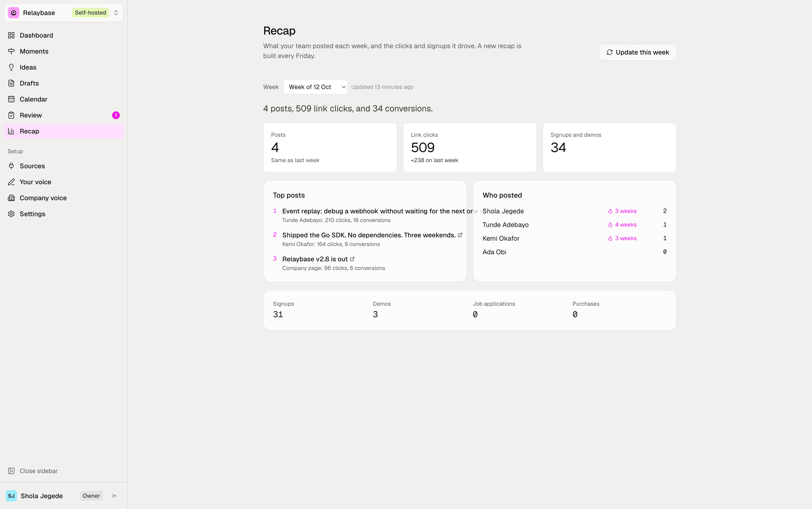Click the Sources plug icon
Screen dimensions: 812x509
click(x=12, y=166)
